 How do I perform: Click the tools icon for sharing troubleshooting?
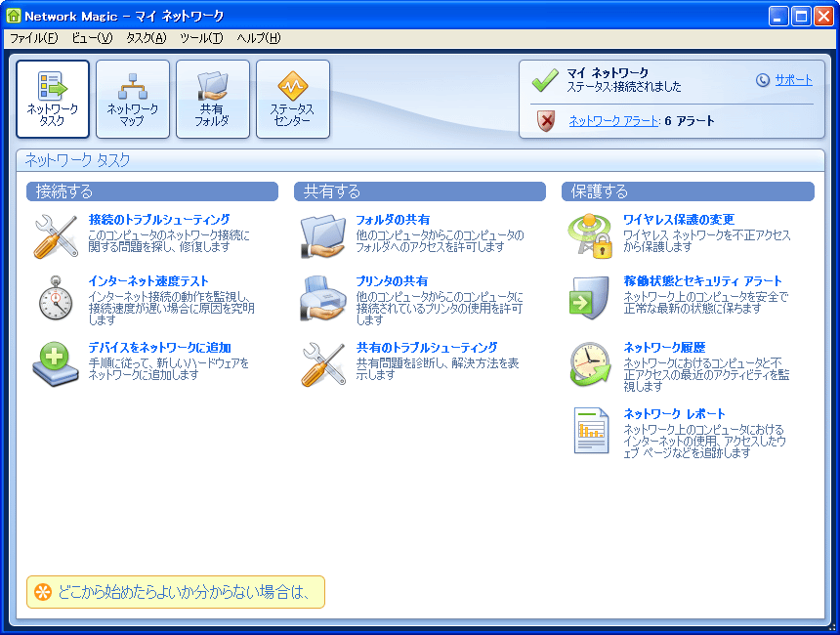coord(323,364)
